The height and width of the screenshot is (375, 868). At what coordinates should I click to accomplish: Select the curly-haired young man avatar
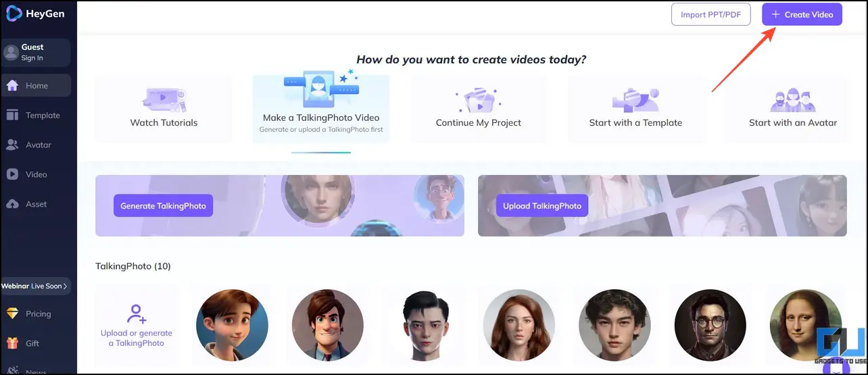[614, 326]
